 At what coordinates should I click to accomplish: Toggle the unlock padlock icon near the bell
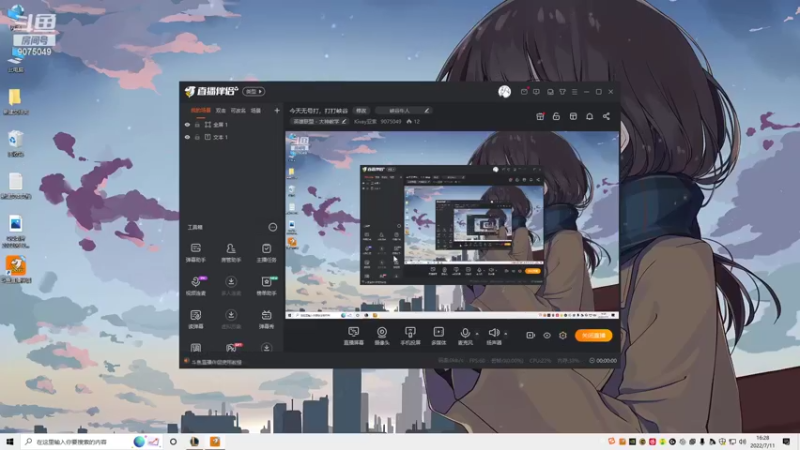pyautogui.click(x=556, y=116)
